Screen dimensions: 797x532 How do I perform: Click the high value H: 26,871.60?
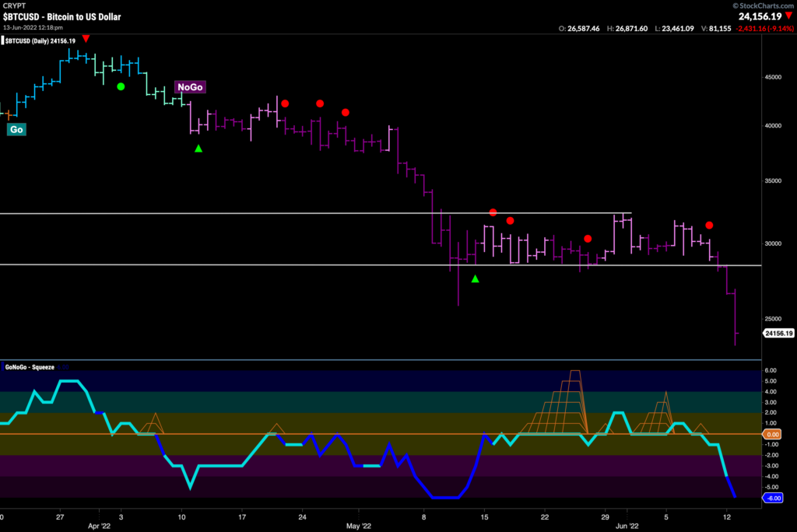(x=627, y=29)
